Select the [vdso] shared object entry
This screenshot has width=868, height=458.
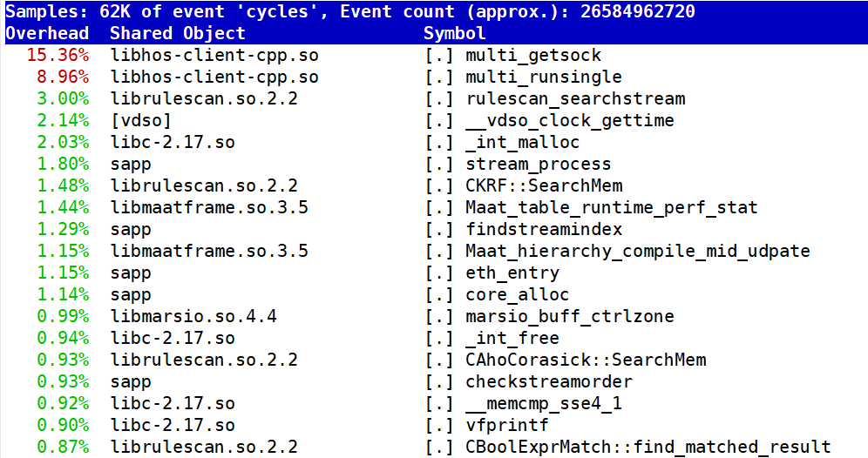click(x=141, y=121)
